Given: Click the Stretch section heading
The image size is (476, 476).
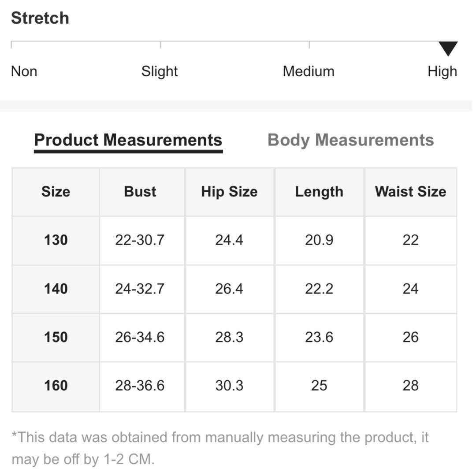Looking at the screenshot, I should pyautogui.click(x=40, y=18).
